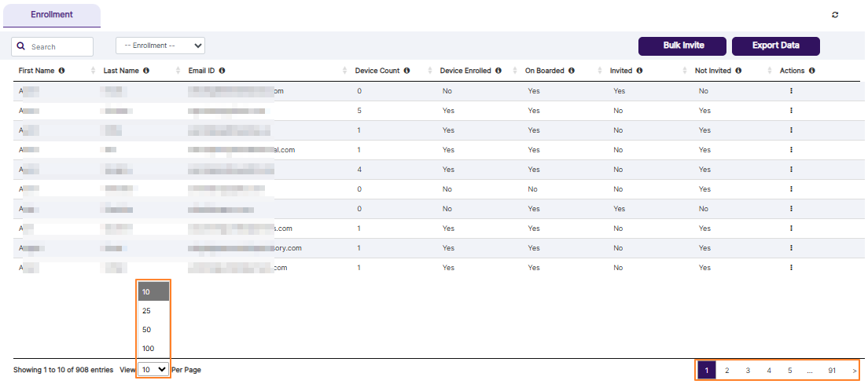Go to page 5
The height and width of the screenshot is (384, 868).
pos(790,370)
